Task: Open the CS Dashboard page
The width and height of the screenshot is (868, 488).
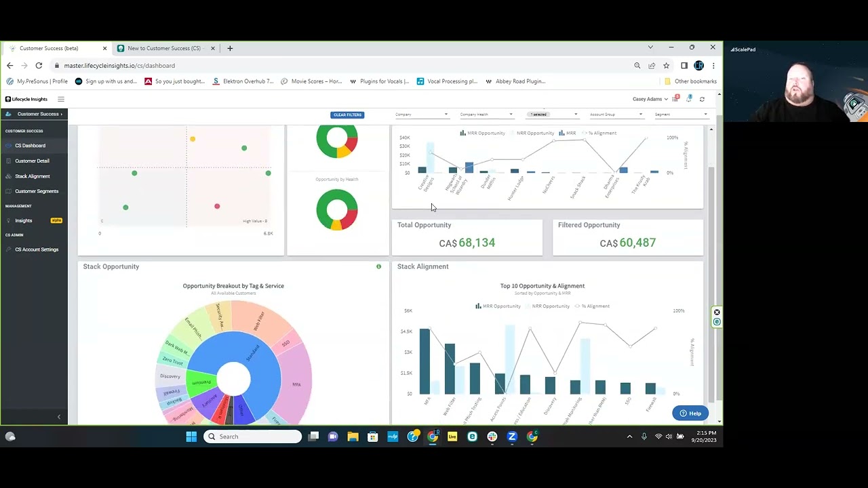Action: 30,146
